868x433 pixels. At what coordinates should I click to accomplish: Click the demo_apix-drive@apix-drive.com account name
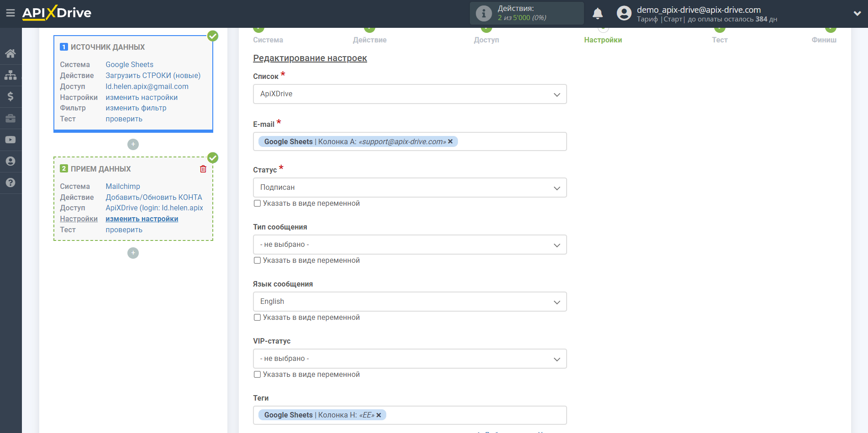pos(699,10)
